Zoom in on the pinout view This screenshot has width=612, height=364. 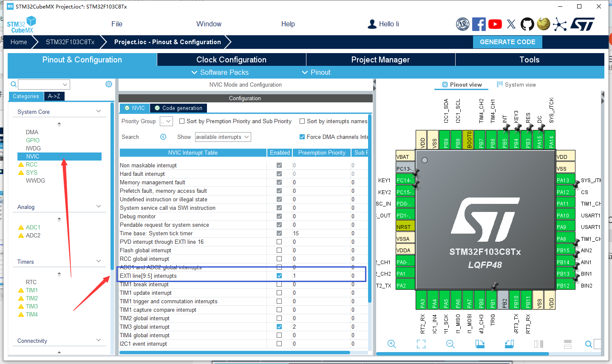point(392,344)
